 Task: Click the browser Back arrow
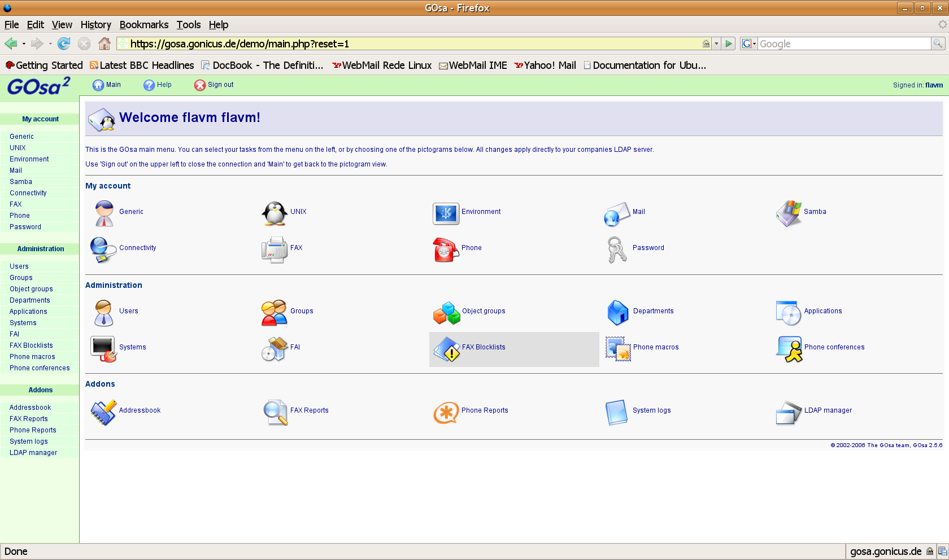[11, 43]
